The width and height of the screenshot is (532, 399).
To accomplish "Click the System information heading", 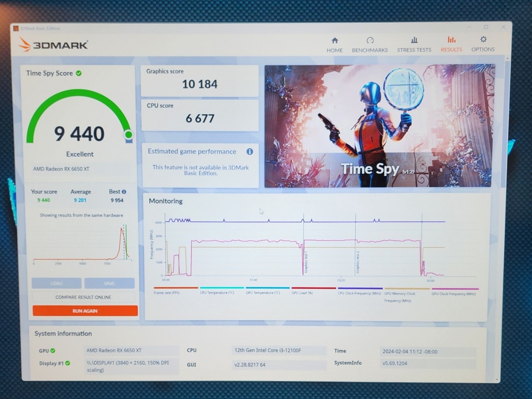I will [63, 334].
